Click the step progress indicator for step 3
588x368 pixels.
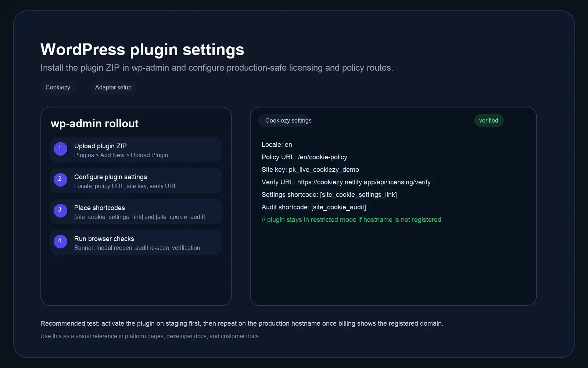(60, 210)
